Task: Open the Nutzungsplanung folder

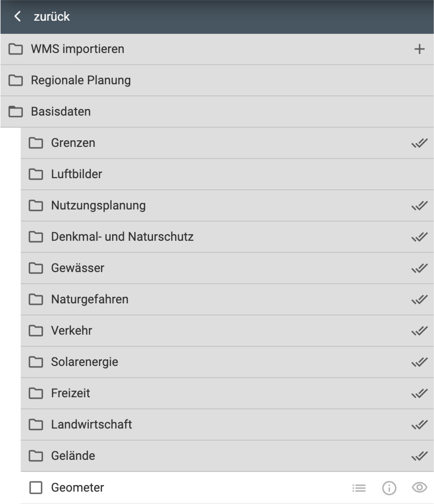Action: (98, 205)
